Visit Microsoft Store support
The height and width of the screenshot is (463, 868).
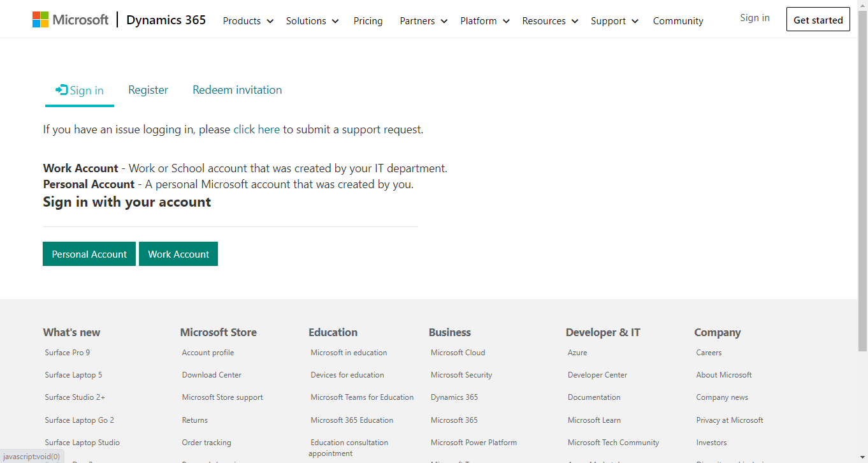pos(222,397)
